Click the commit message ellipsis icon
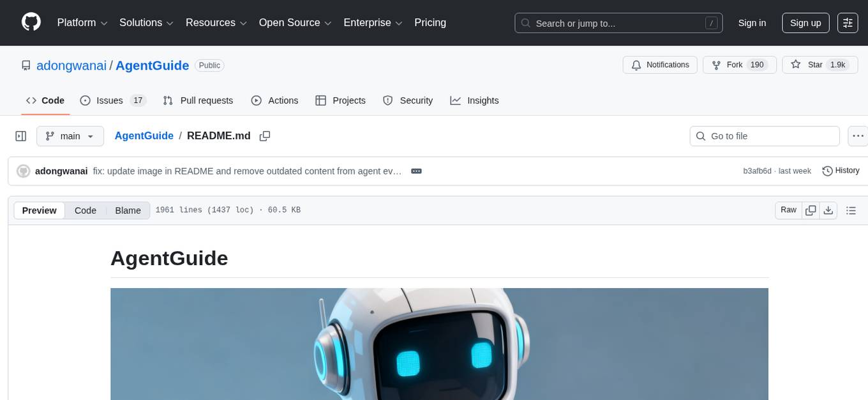 tap(416, 171)
